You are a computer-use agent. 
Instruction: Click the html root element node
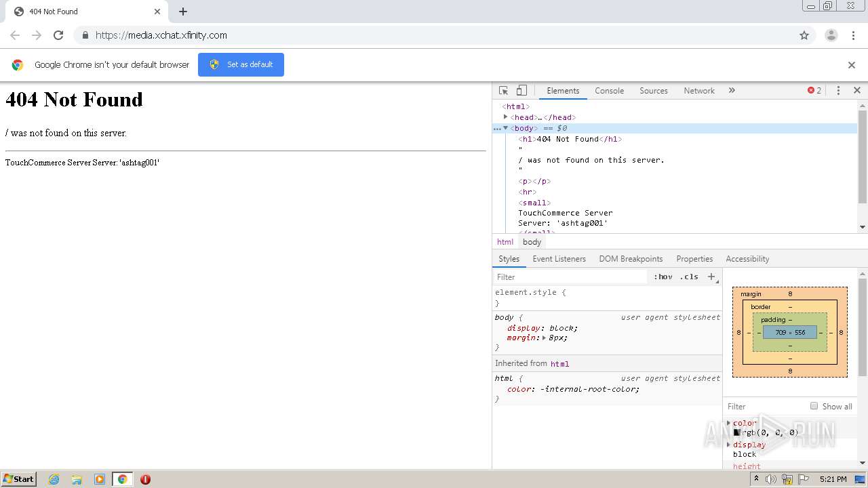pos(516,106)
